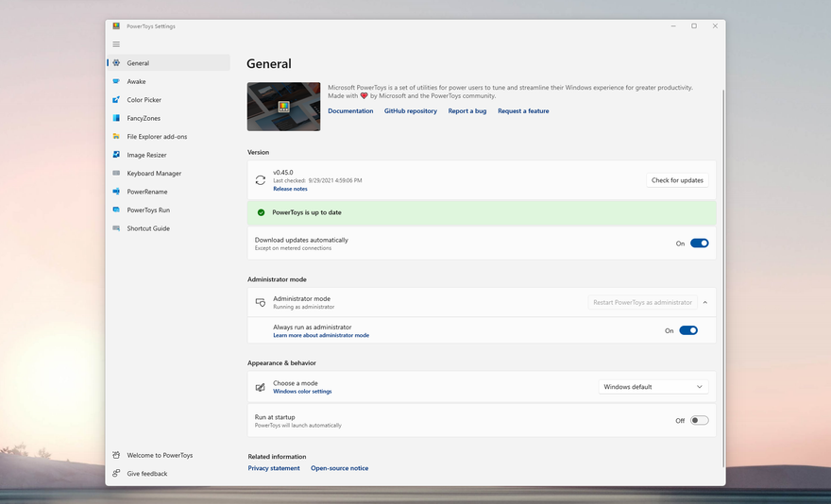Click Check for updates button
This screenshot has height=504, width=831.
pyautogui.click(x=677, y=180)
